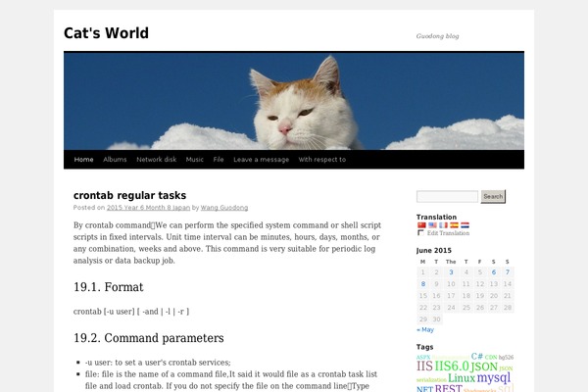Open the large green JSON tag
This screenshot has width=588, height=392.
(484, 367)
